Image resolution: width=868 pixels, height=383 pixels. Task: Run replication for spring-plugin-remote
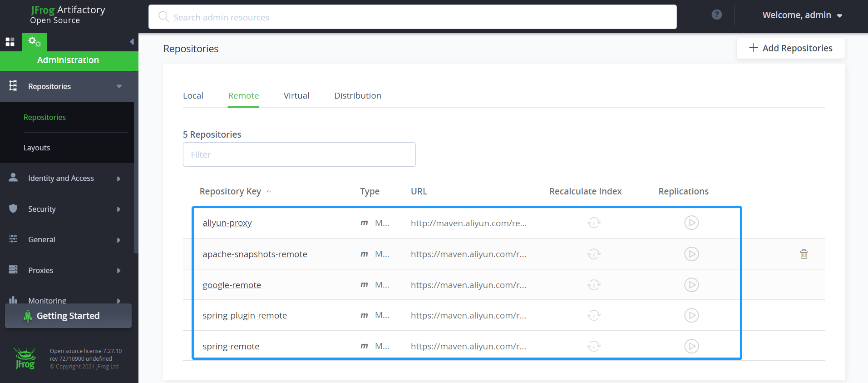[691, 315]
